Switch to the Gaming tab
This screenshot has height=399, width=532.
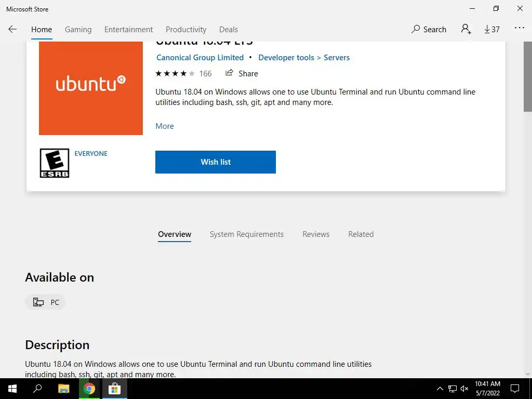coord(78,30)
